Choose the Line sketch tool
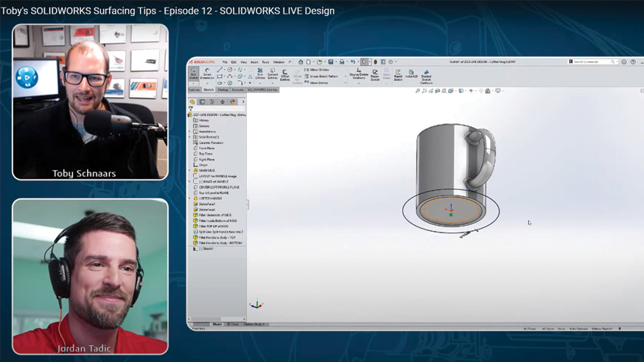Screen dimensions: 644x362 pos(220,70)
